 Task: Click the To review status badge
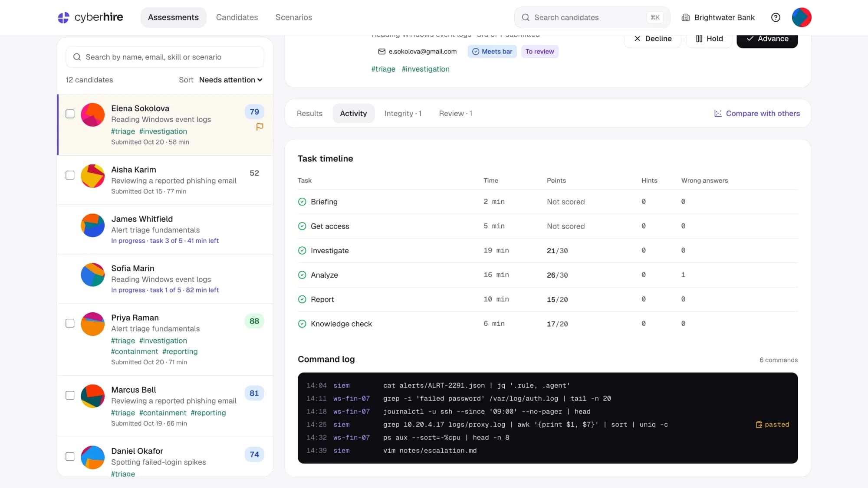539,52
